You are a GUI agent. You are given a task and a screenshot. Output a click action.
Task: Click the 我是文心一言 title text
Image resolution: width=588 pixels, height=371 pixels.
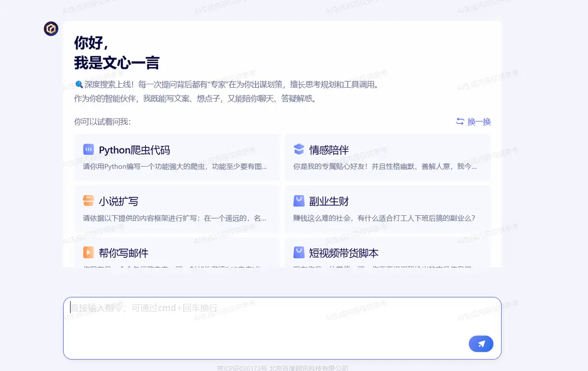pos(117,63)
